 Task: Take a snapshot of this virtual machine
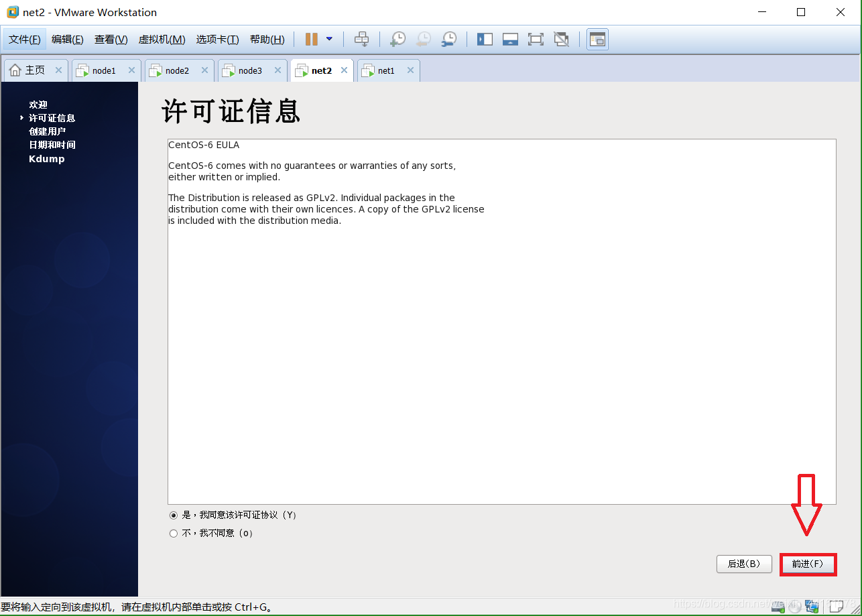pos(398,39)
